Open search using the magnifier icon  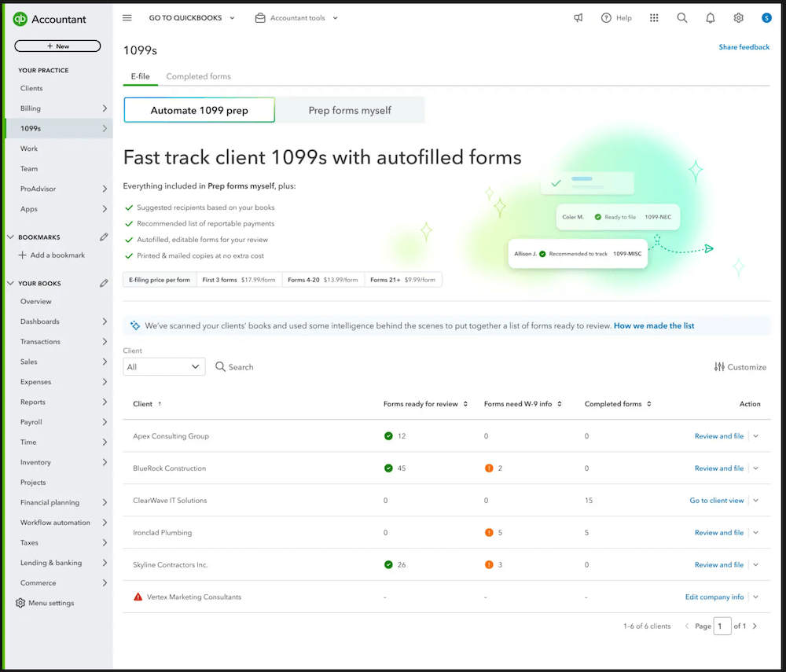tap(681, 17)
